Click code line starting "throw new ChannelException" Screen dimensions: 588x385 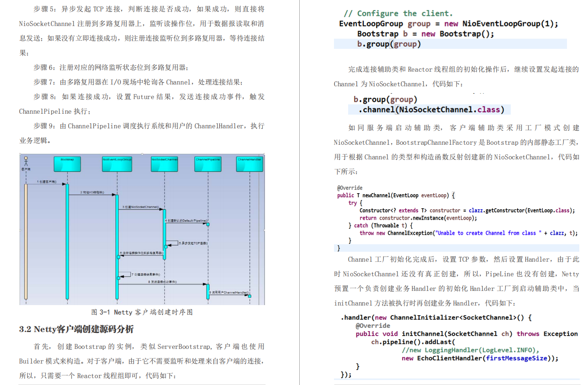(469, 233)
